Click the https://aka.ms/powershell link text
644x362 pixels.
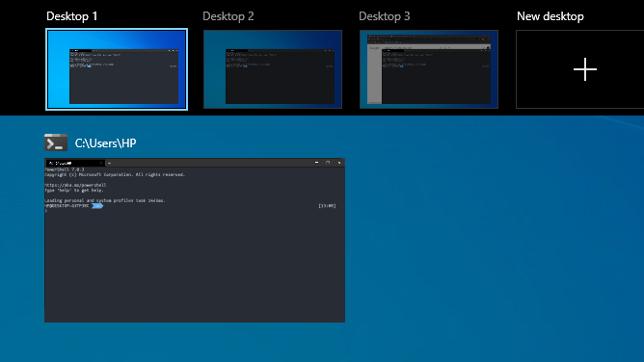click(75, 185)
